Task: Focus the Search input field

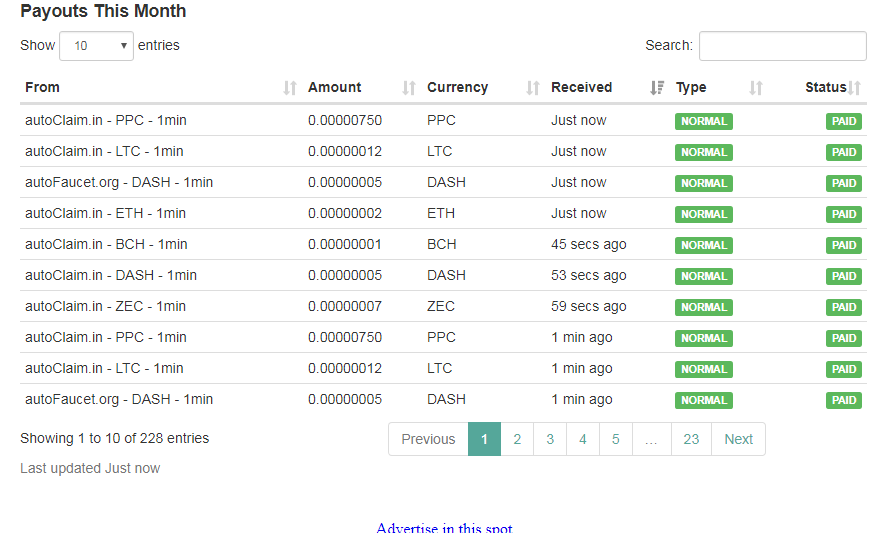Action: (x=782, y=46)
